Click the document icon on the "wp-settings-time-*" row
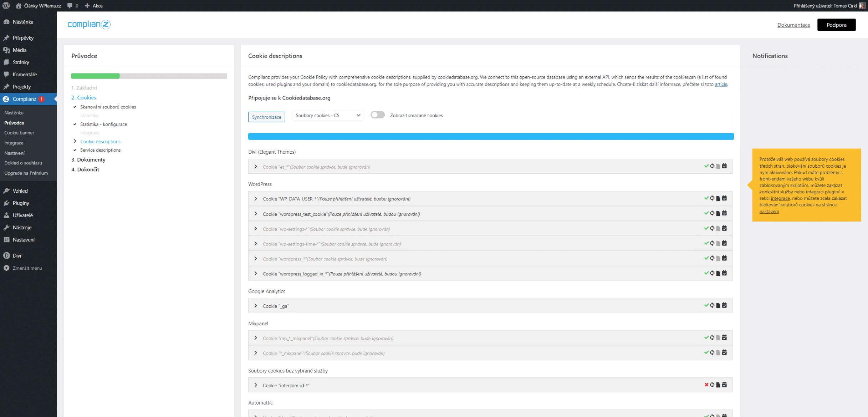This screenshot has height=417, width=868. point(718,243)
